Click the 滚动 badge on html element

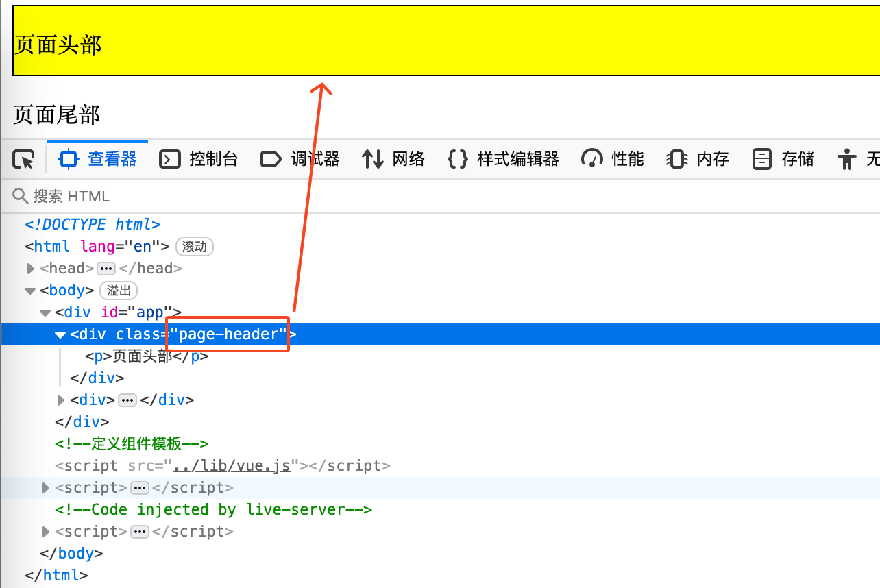tap(195, 247)
